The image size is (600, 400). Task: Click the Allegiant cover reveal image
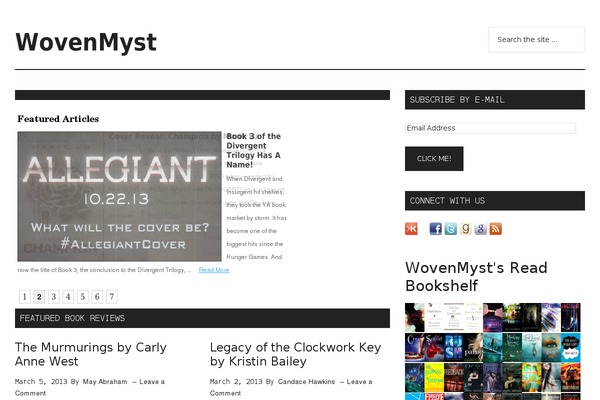tap(118, 196)
